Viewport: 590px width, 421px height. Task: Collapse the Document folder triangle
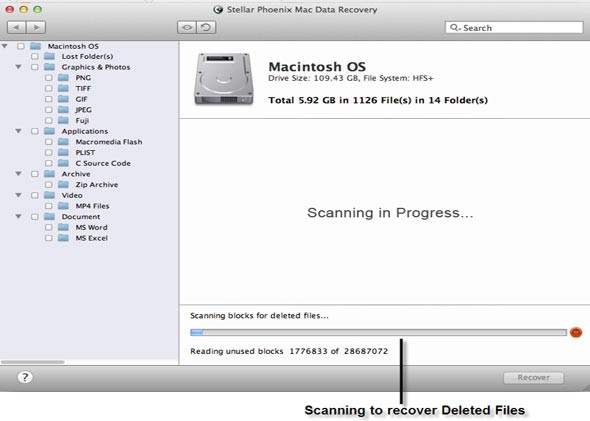(18, 217)
